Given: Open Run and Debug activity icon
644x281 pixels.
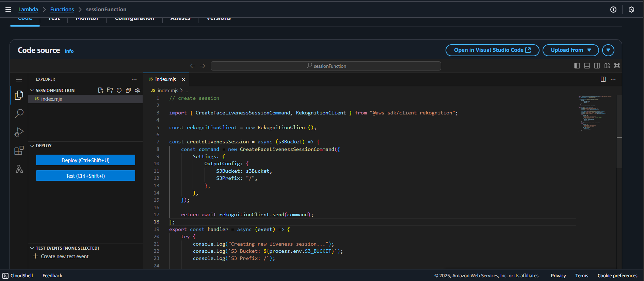Looking at the screenshot, I should [x=19, y=132].
